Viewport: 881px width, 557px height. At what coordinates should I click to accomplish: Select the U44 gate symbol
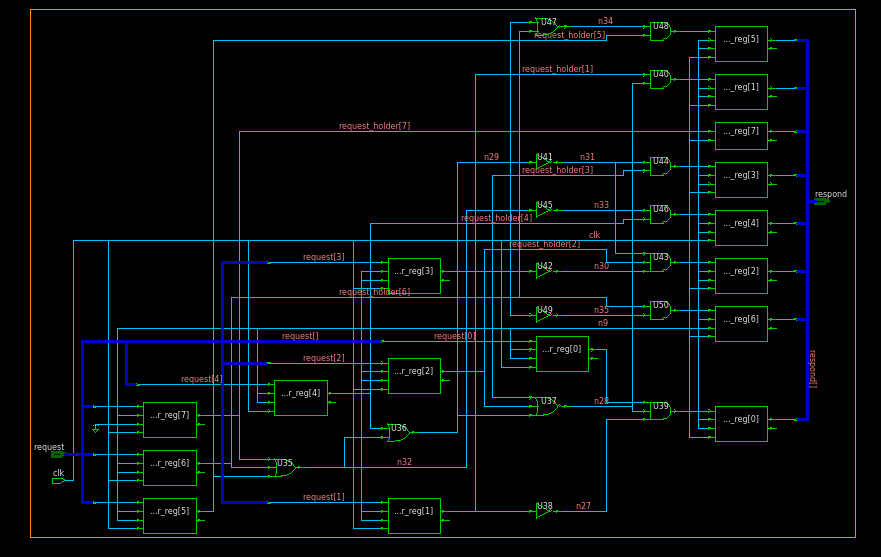click(x=660, y=166)
